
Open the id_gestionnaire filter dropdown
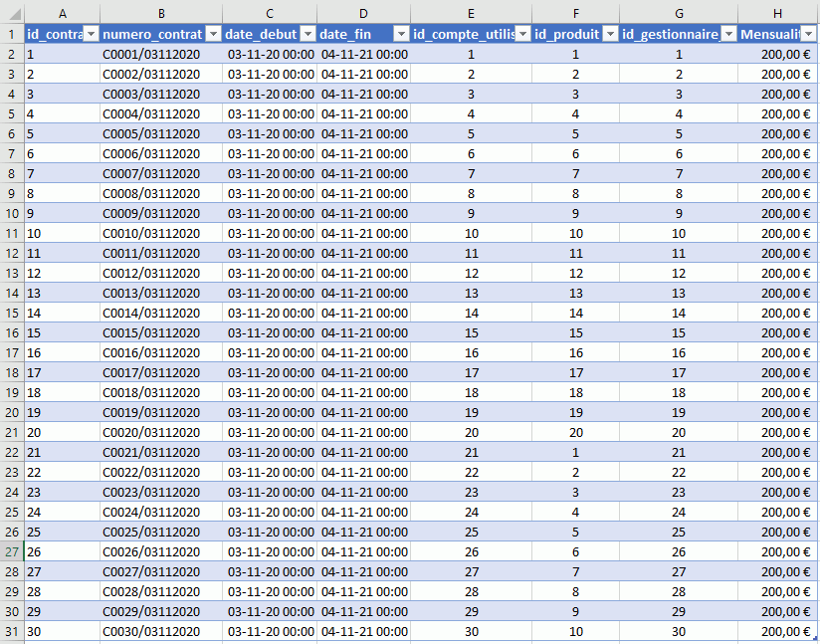(729, 35)
